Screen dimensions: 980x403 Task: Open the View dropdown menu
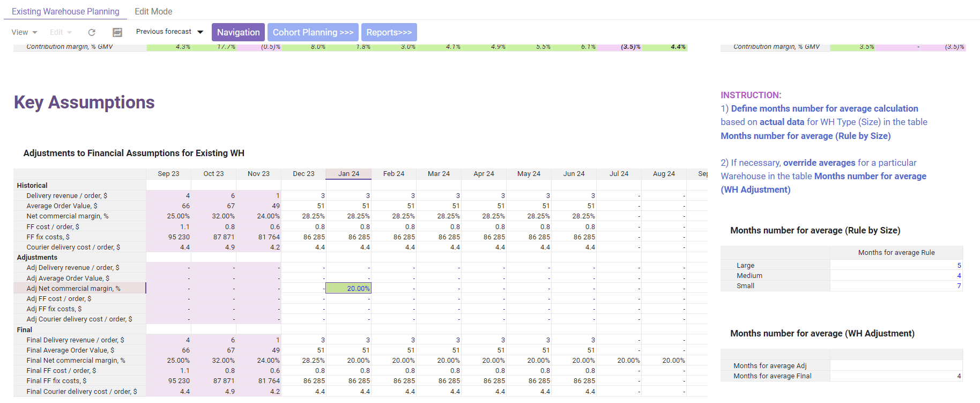click(x=24, y=33)
